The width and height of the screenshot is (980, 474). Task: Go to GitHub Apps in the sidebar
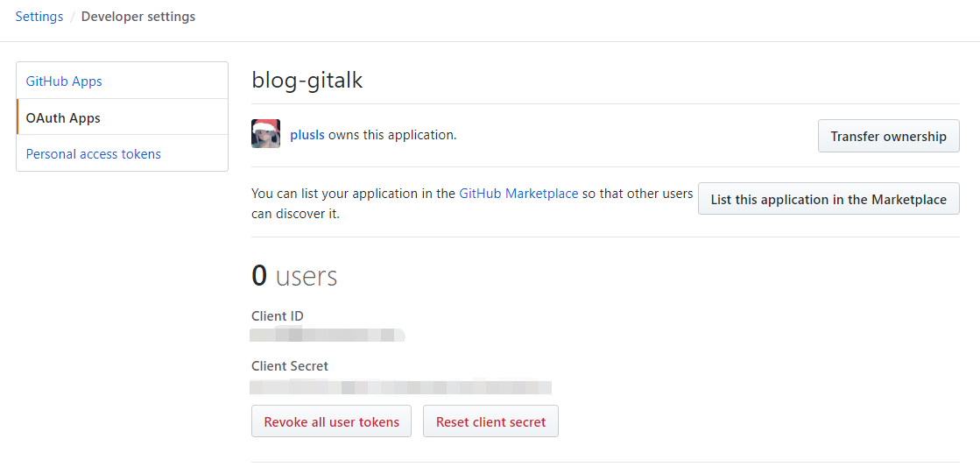pos(64,81)
